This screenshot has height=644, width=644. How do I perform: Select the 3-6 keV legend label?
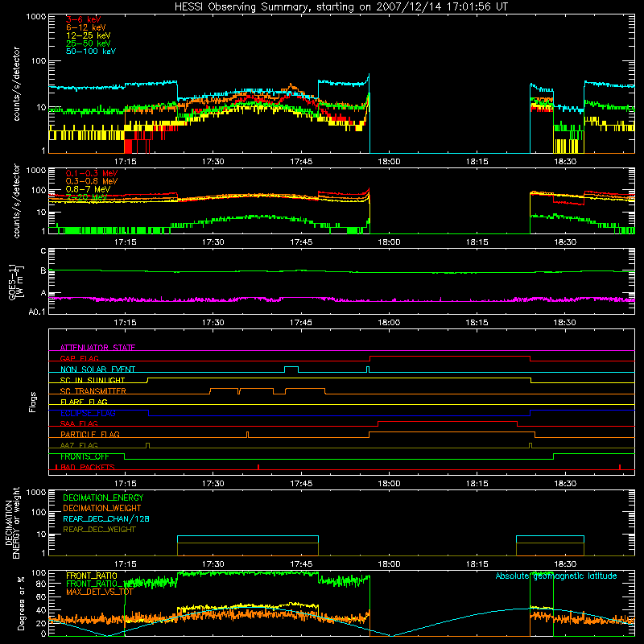point(84,19)
